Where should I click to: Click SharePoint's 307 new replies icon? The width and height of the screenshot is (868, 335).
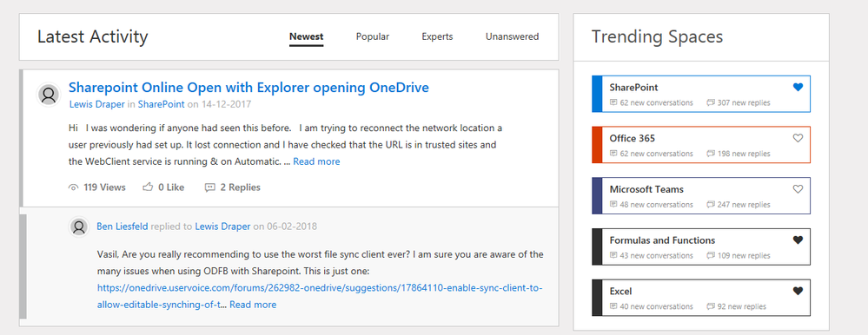coord(711,102)
